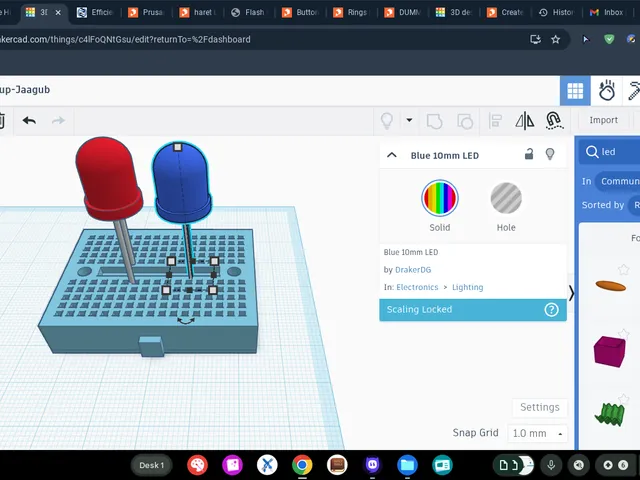
Task: Hide the selected shape with the inspector lightbulb
Action: (x=550, y=154)
